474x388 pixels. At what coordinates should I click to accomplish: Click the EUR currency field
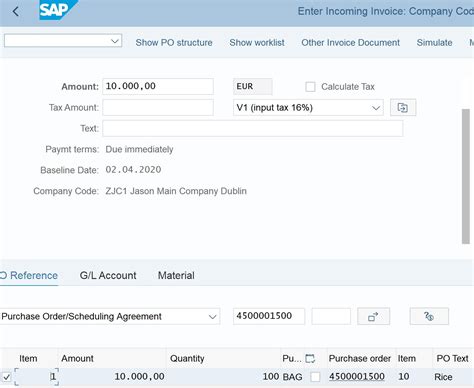[252, 86]
